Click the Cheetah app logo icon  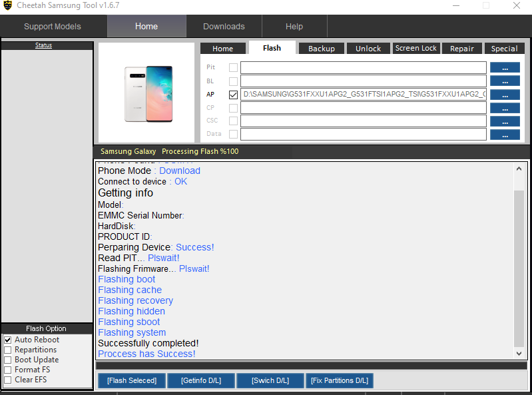coord(7,5)
